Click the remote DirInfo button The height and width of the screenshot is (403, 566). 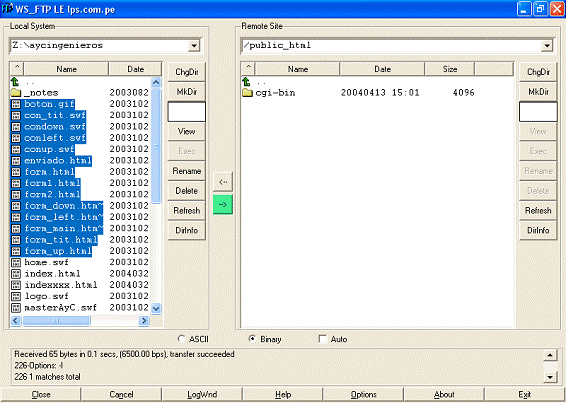click(538, 230)
